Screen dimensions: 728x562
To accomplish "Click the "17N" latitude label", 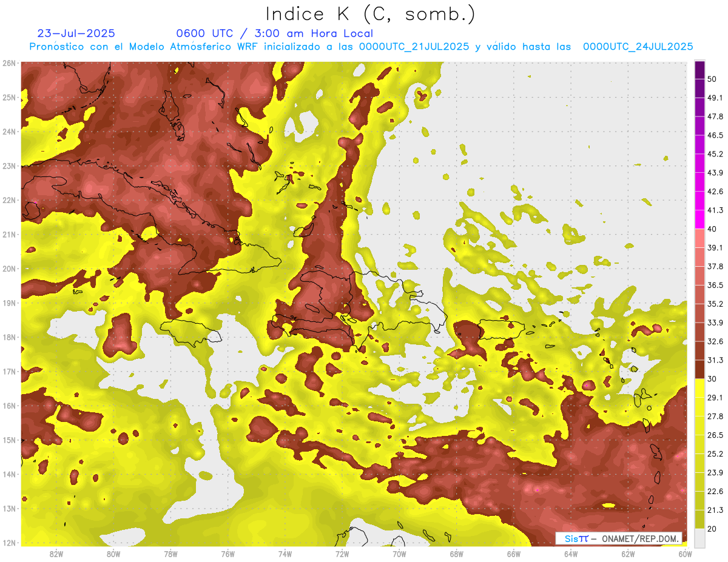I will point(9,371).
